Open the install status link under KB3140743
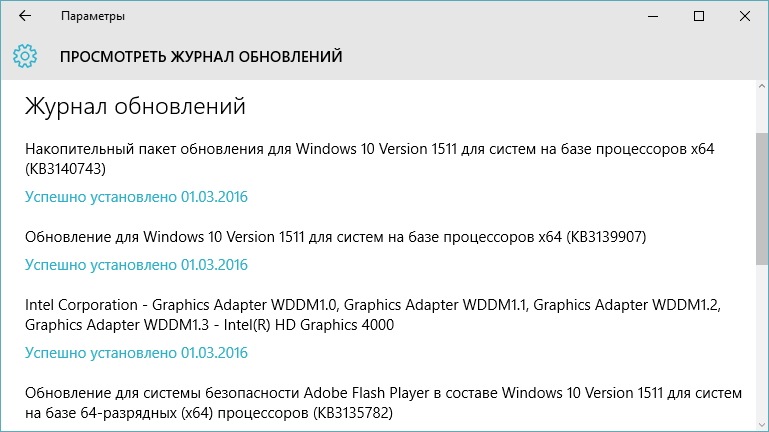769x432 pixels. (x=136, y=197)
